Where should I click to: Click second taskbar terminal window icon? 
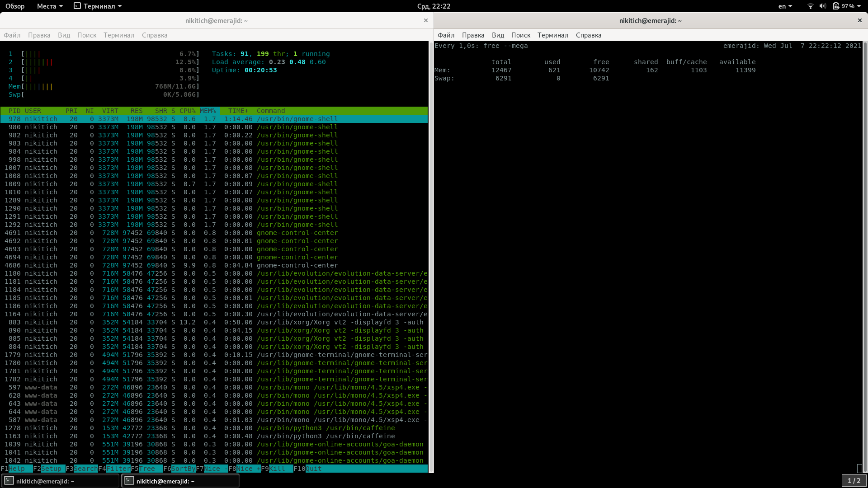[x=129, y=481]
